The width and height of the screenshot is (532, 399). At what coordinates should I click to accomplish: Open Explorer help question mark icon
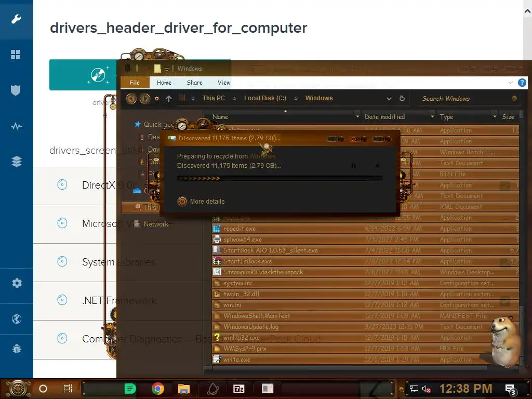(522, 83)
